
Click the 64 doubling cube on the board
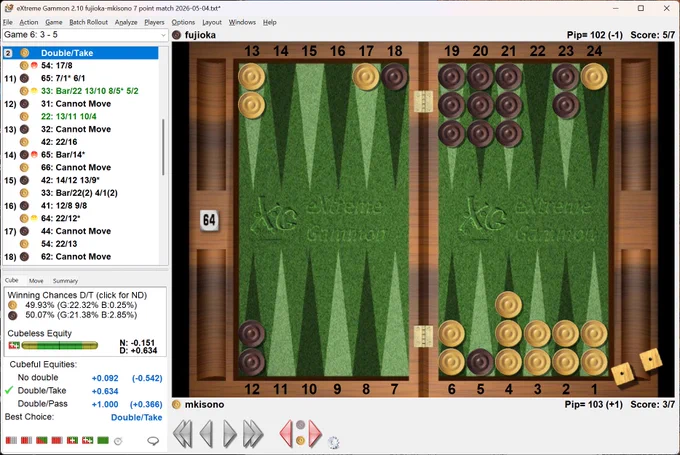[209, 220]
